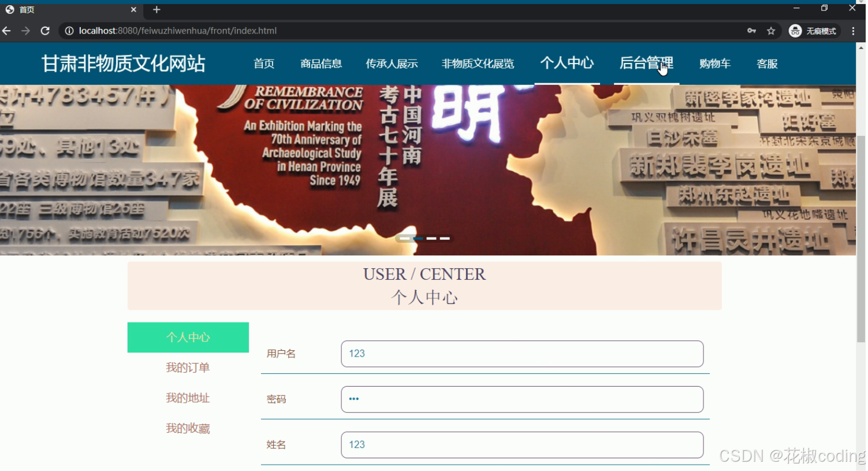Image resolution: width=868 pixels, height=471 pixels.
Task: Close the 首页 browser tab
Action: pos(133,9)
